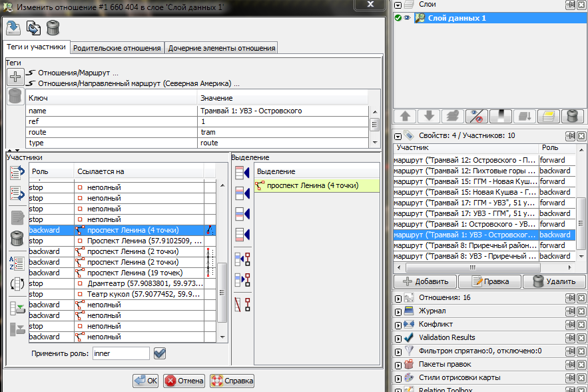Expand the Validation Results panel
Screen dimensions: 588x392
coord(398,338)
